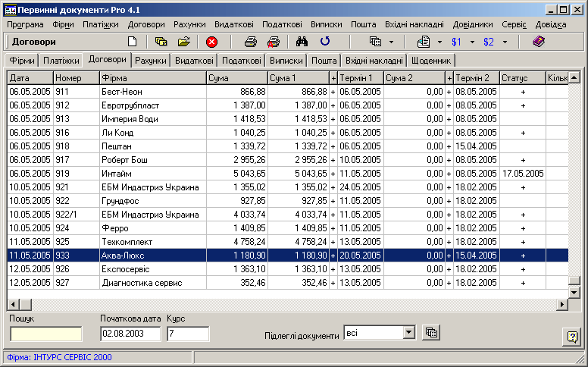Open the Довідка menu
588x367 pixels.
click(551, 24)
